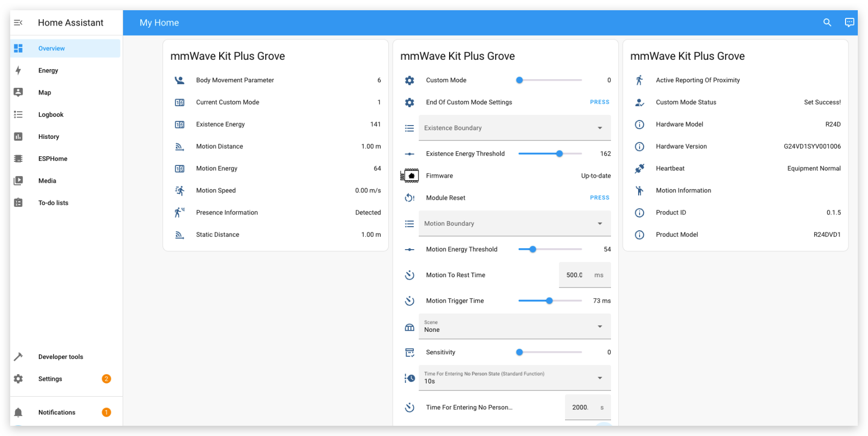Click the Existence Energy Threshold tune icon

(409, 154)
